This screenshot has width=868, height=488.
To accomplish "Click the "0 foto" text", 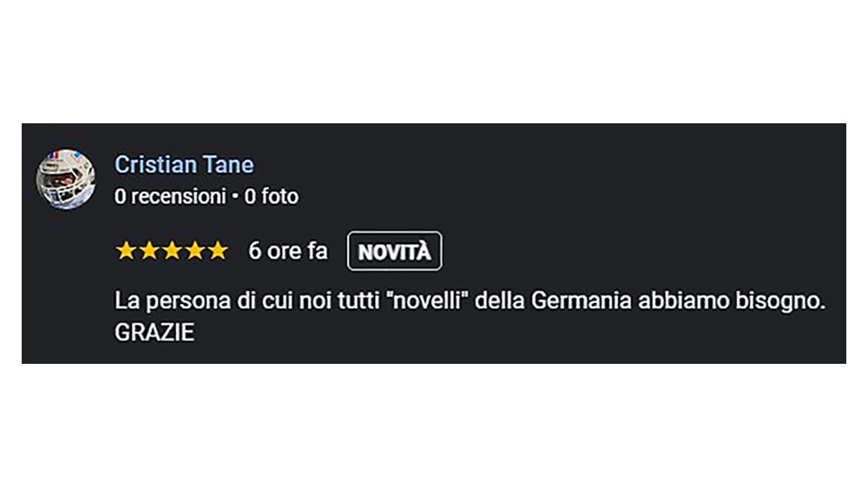I will 271,197.
